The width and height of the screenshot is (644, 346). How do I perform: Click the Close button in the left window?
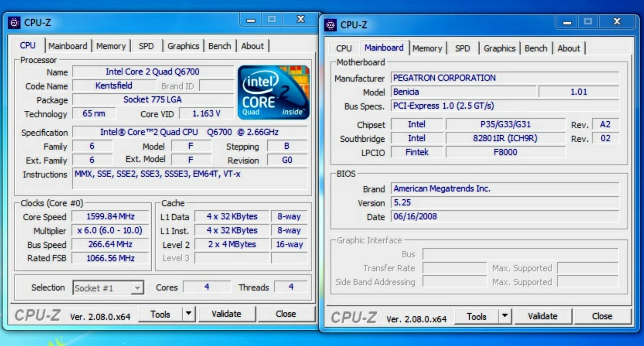pyautogui.click(x=286, y=314)
